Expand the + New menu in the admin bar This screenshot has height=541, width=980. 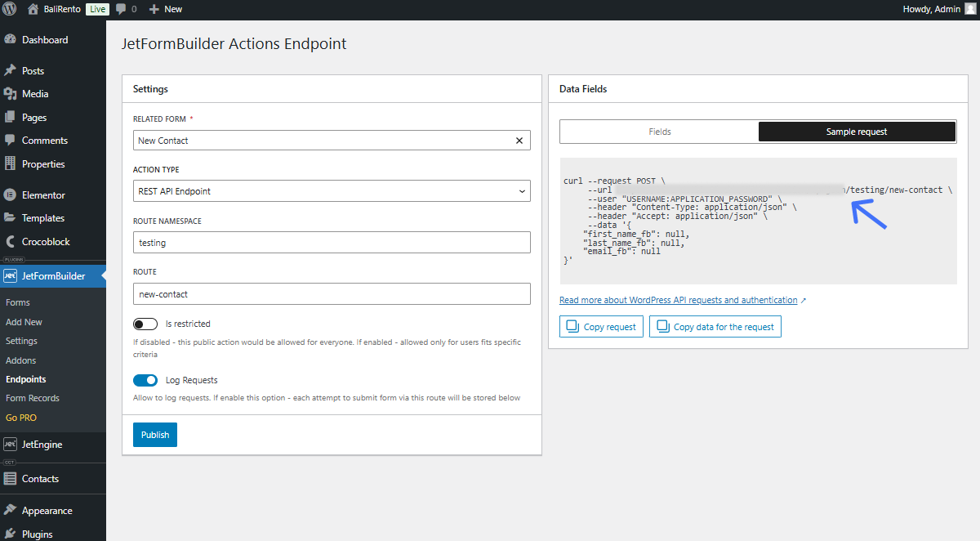click(x=163, y=9)
